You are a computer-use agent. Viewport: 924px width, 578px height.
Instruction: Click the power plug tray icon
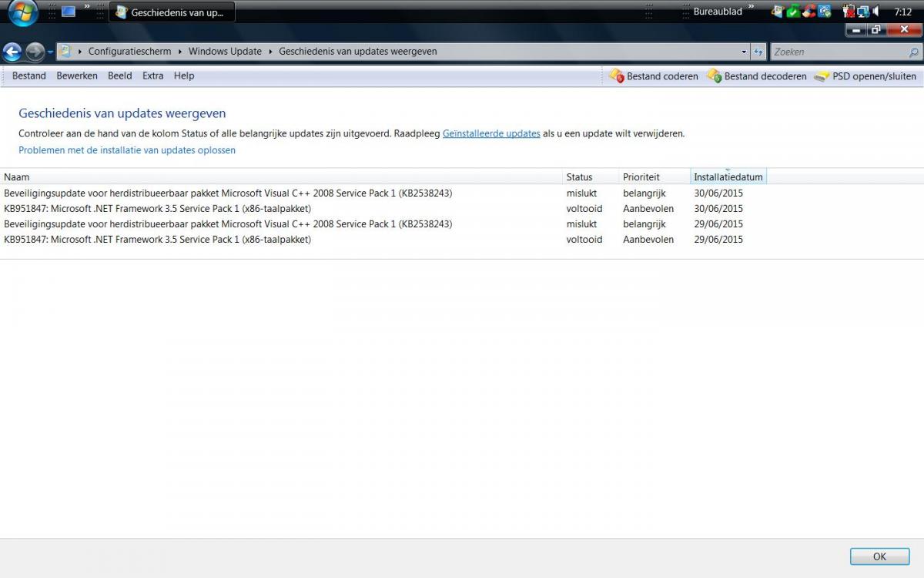[849, 12]
